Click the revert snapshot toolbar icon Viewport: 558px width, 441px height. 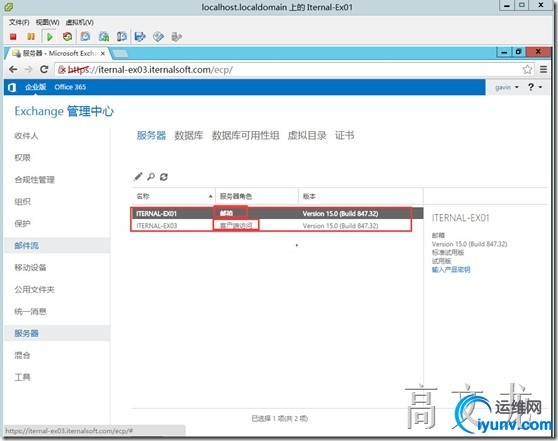(x=104, y=37)
